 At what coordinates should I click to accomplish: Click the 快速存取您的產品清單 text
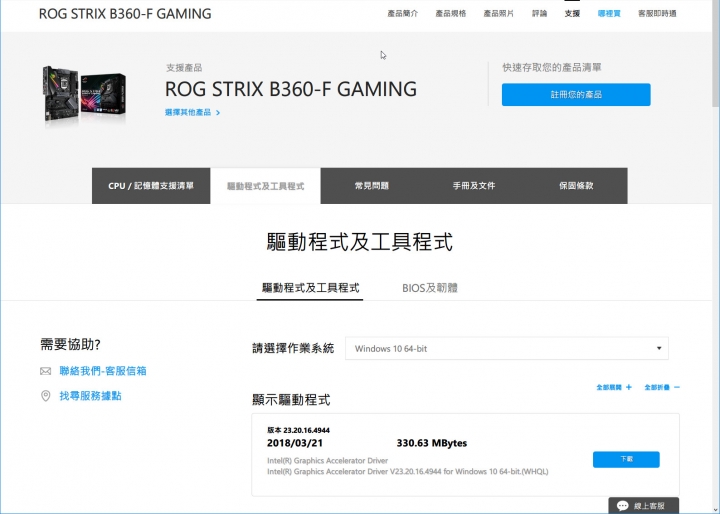click(552, 68)
